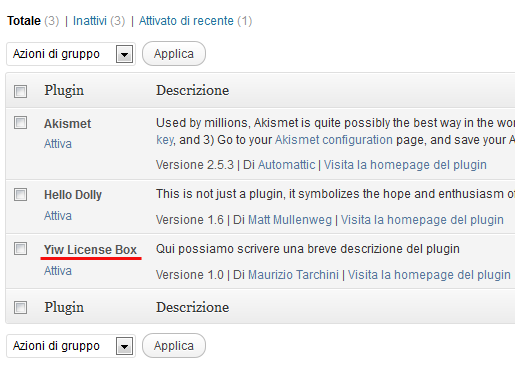The height and width of the screenshot is (383, 515).
Task: Activate Akismet via its Attiva link
Action: 58,144
